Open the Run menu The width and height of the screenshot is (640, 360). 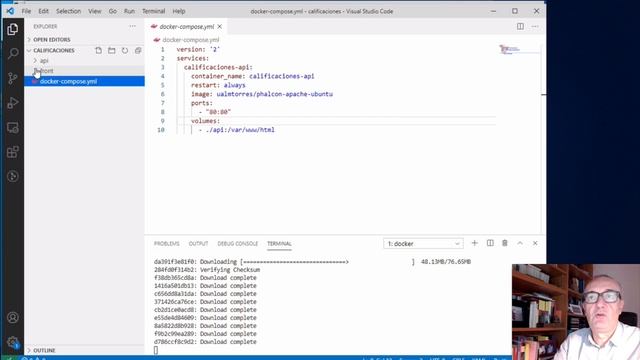[129, 11]
